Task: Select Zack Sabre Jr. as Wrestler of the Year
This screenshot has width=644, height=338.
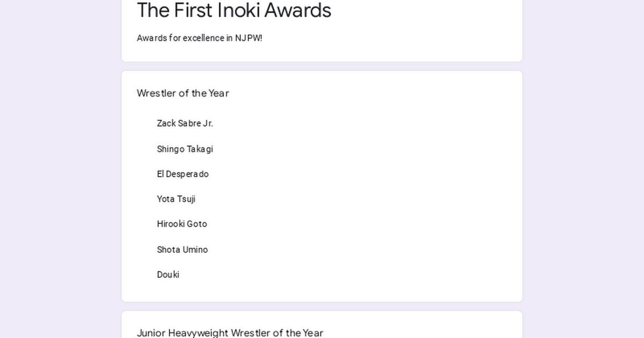Action: (185, 123)
